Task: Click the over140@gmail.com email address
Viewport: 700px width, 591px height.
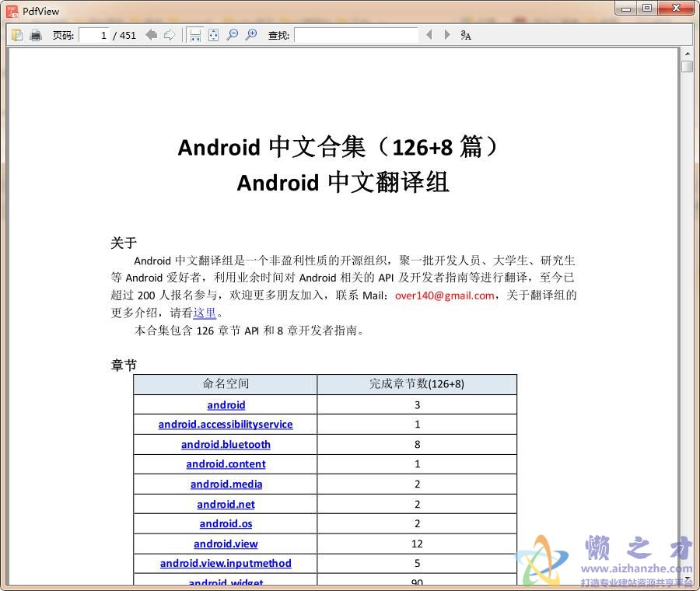Action: [x=444, y=295]
